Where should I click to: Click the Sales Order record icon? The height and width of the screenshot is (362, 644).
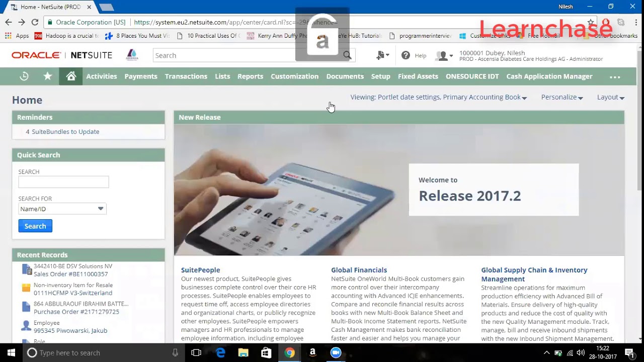pyautogui.click(x=27, y=270)
